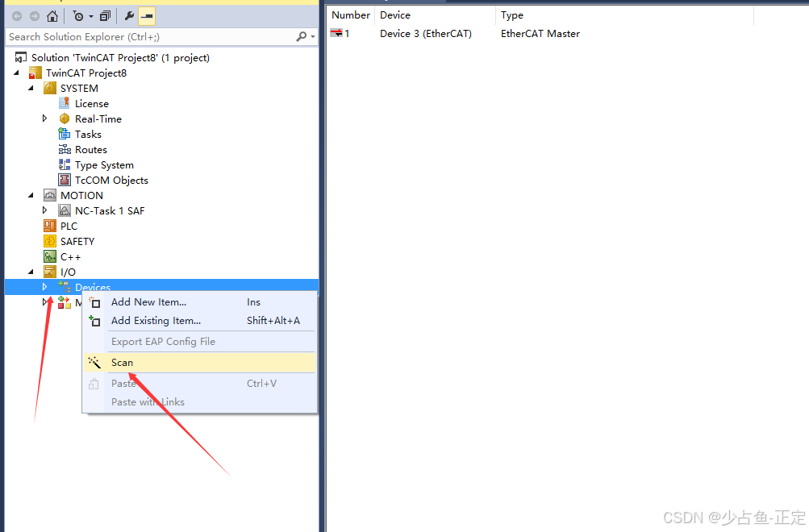809x532 pixels.
Task: Expand the NC-Task 1 SAF node
Action: (45, 210)
